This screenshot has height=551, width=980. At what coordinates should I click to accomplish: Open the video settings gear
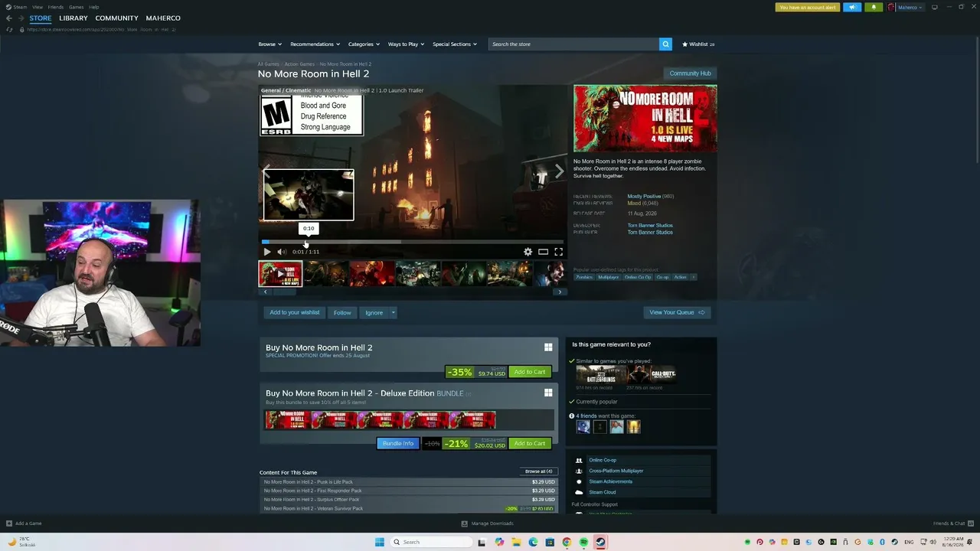click(528, 252)
